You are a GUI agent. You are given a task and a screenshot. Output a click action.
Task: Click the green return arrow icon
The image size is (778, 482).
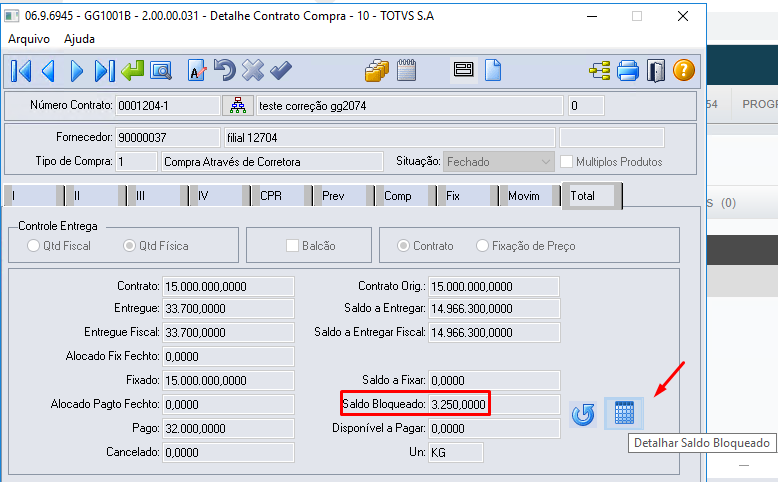coord(132,70)
